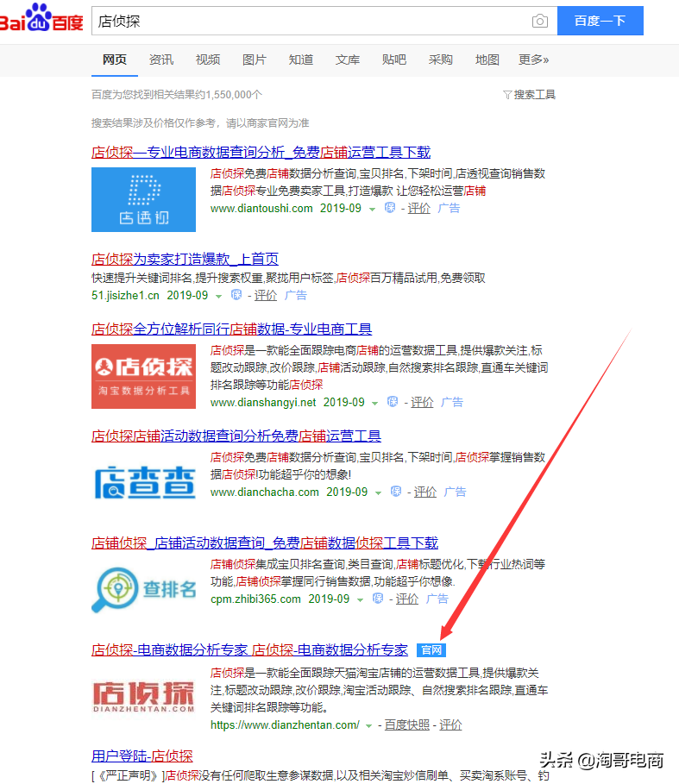This screenshot has height=784, width=679.
Task: Select the 网页 tab
Action: (x=115, y=60)
